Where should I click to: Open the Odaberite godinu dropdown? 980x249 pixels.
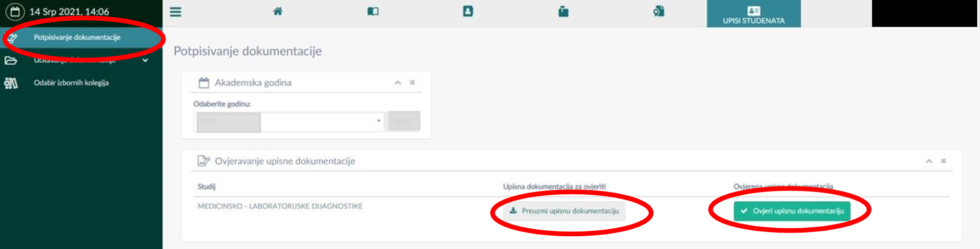[x=288, y=122]
